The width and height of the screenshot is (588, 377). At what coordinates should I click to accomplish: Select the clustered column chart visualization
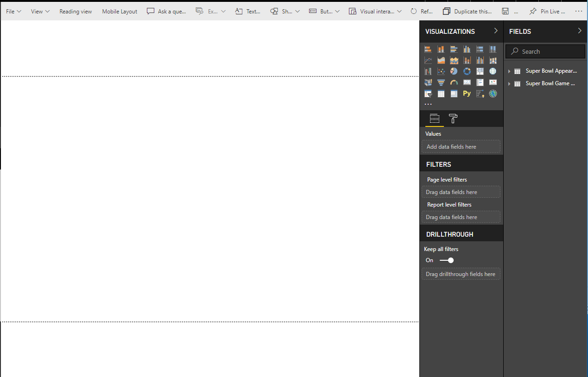(x=467, y=49)
